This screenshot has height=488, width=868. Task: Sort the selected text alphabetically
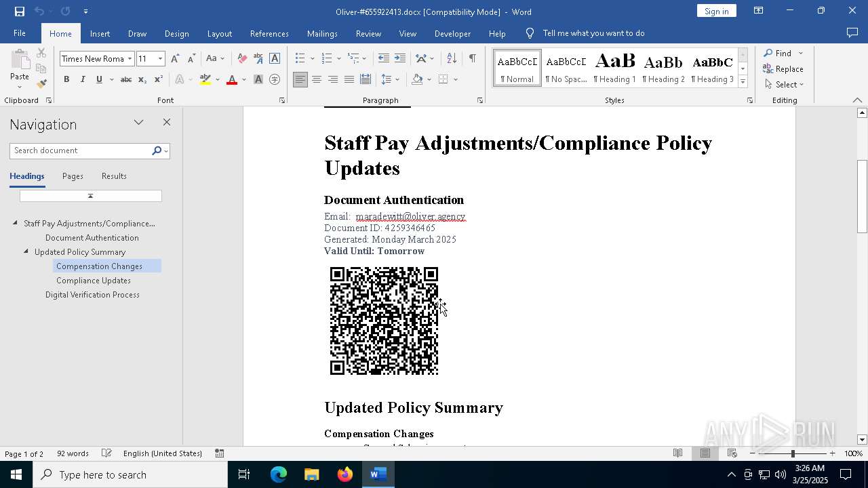pyautogui.click(x=452, y=59)
